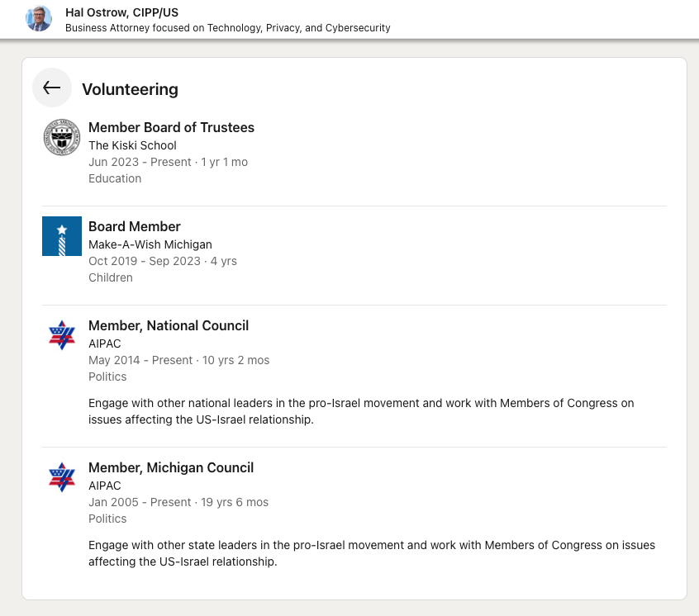Screen dimensions: 699x616
Task: Click the Children category label
Action: point(110,277)
